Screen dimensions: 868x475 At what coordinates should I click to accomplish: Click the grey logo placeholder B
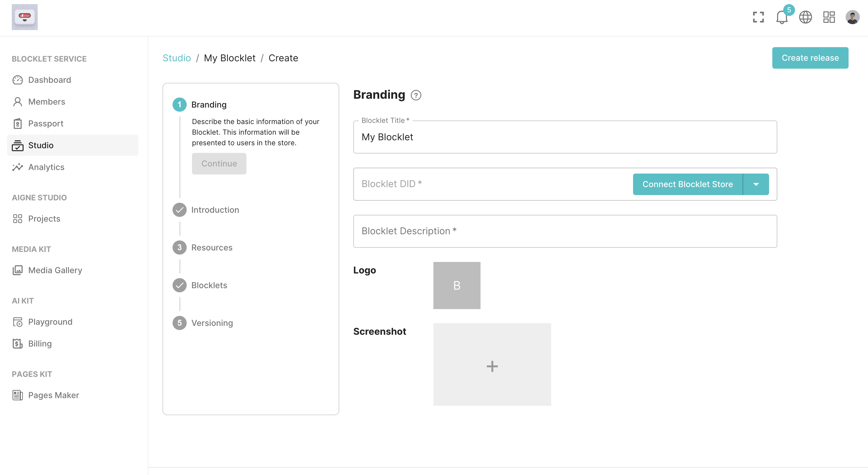coord(457,285)
